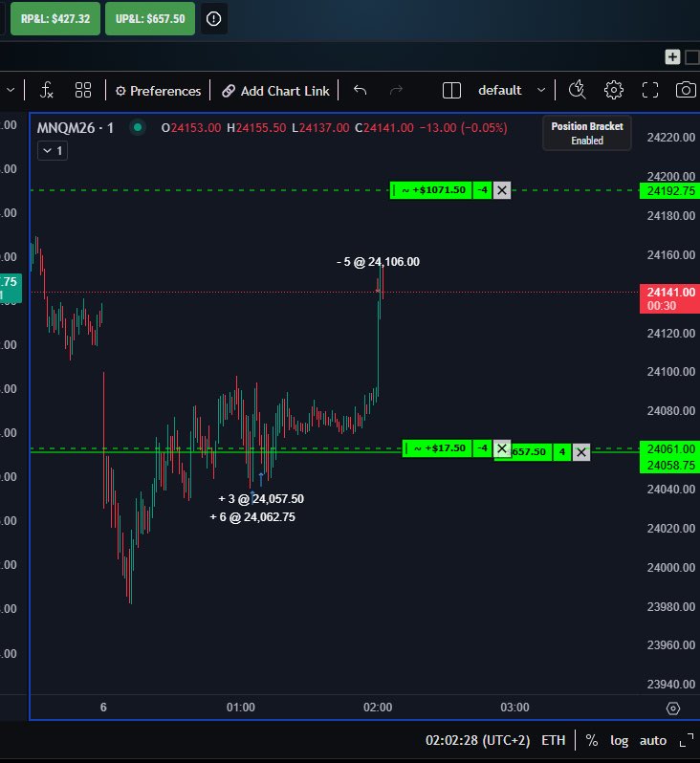Open the dropdown chevron left of fx
This screenshot has height=763, width=700.
click(11, 91)
